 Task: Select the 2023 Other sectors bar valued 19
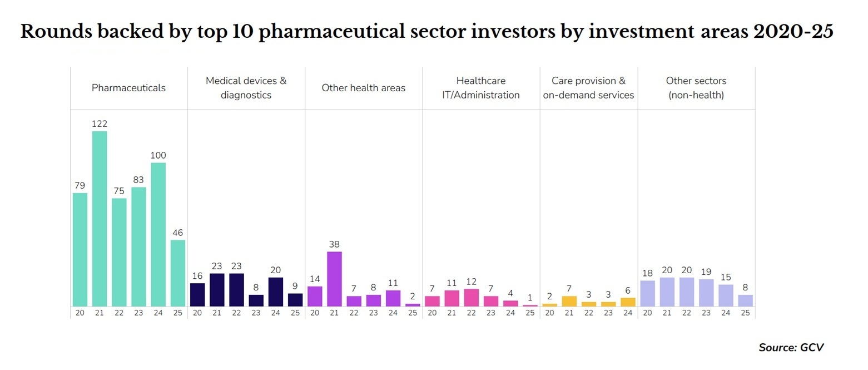pos(706,293)
